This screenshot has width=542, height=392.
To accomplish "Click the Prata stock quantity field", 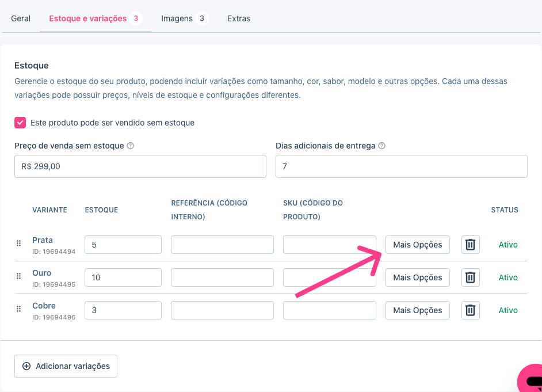I will click(123, 245).
